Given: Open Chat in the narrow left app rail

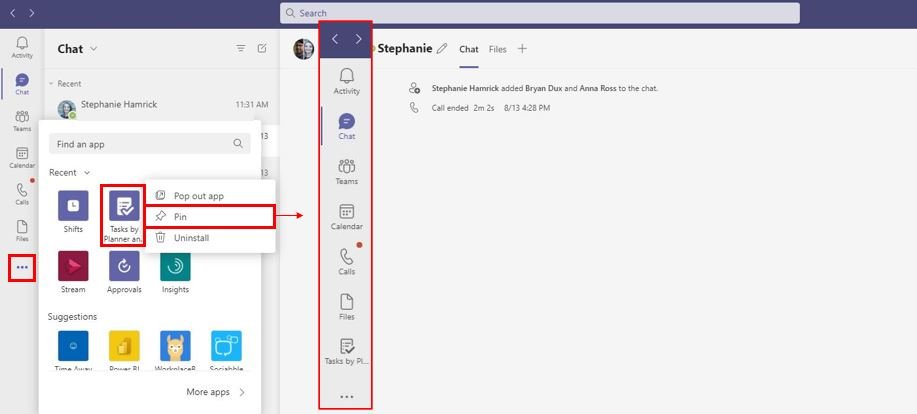Looking at the screenshot, I should pos(22,84).
